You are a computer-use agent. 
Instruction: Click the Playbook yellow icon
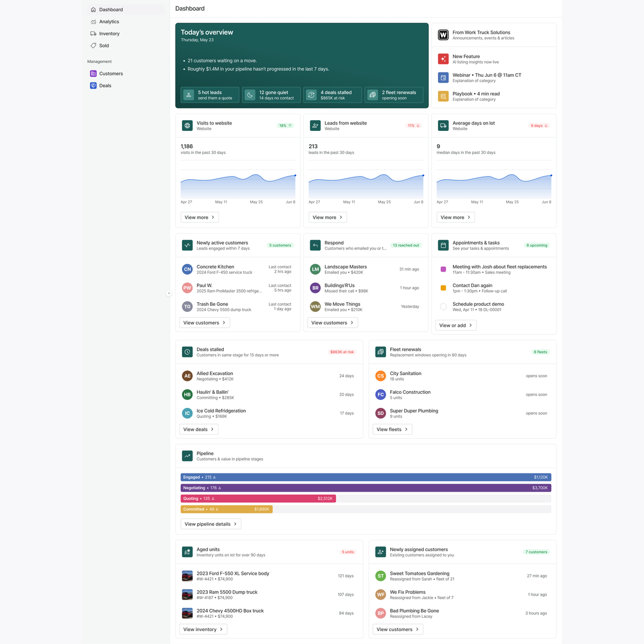(443, 96)
